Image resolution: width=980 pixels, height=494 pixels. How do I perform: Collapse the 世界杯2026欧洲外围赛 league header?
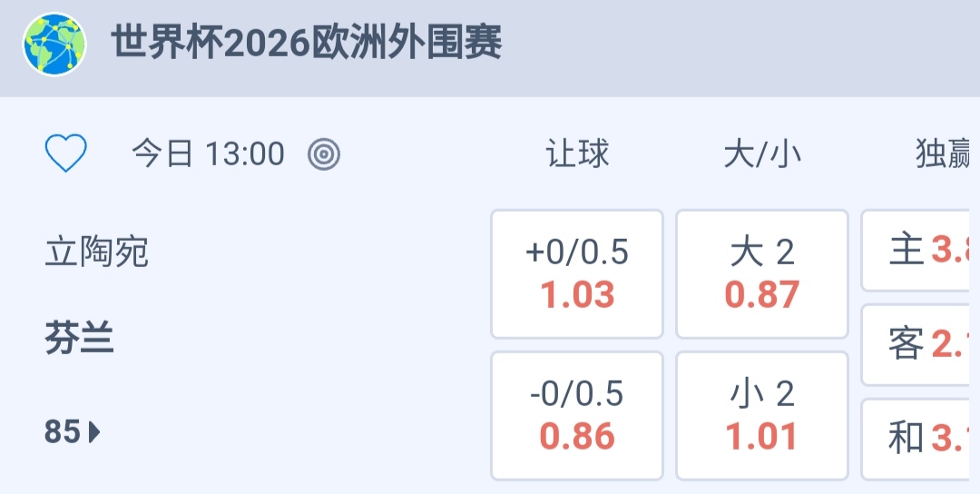(307, 44)
